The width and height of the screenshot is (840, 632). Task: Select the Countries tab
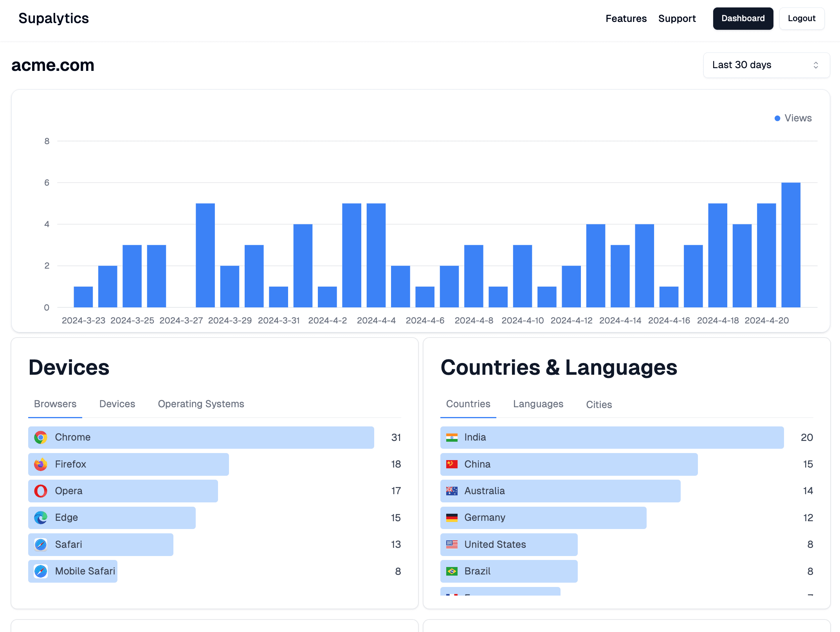point(468,404)
